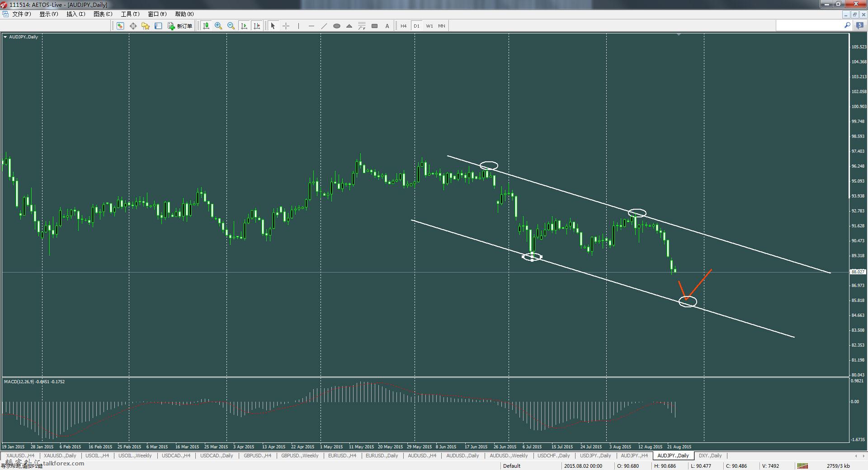The height and width of the screenshot is (470, 868).
Task: Click the Default profile in status bar
Action: point(511,466)
